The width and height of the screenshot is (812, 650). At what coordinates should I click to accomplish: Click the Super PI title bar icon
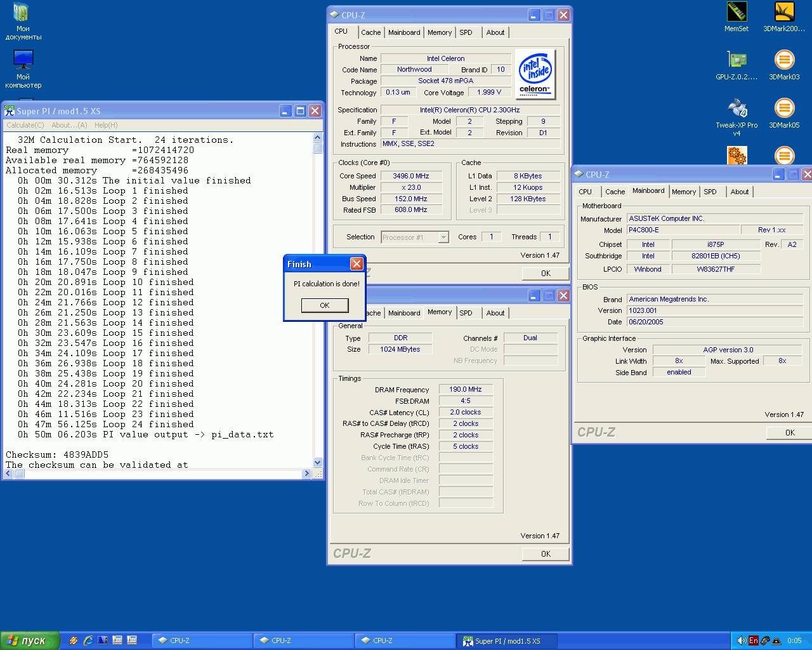click(10, 110)
